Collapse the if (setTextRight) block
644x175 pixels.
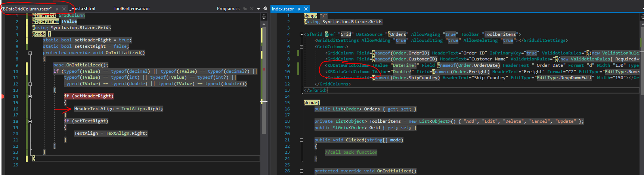pos(30,121)
